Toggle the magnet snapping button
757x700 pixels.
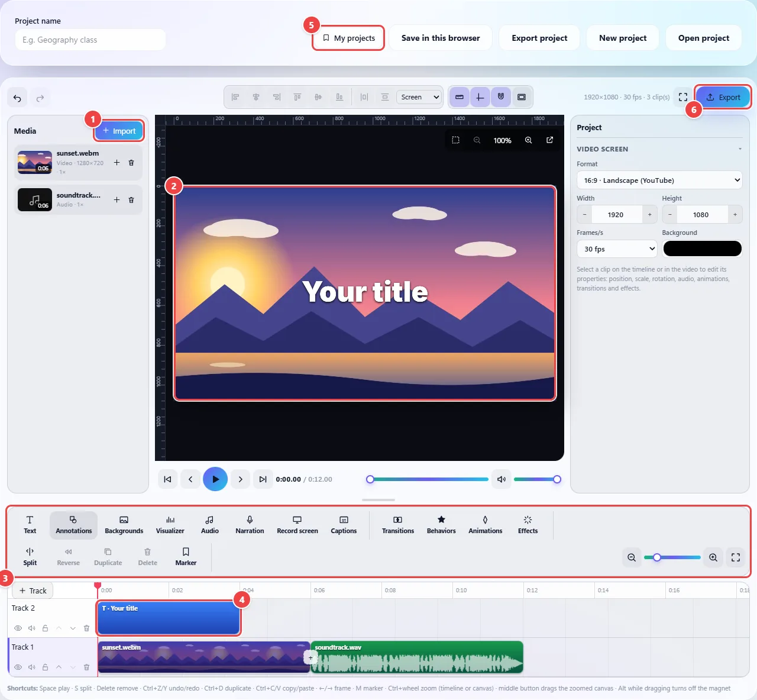point(501,97)
